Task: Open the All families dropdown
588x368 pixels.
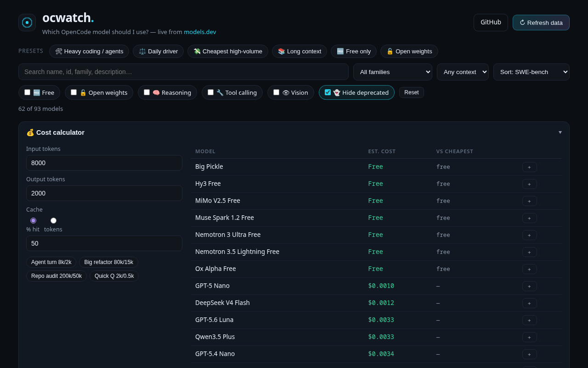Action: [x=393, y=72]
